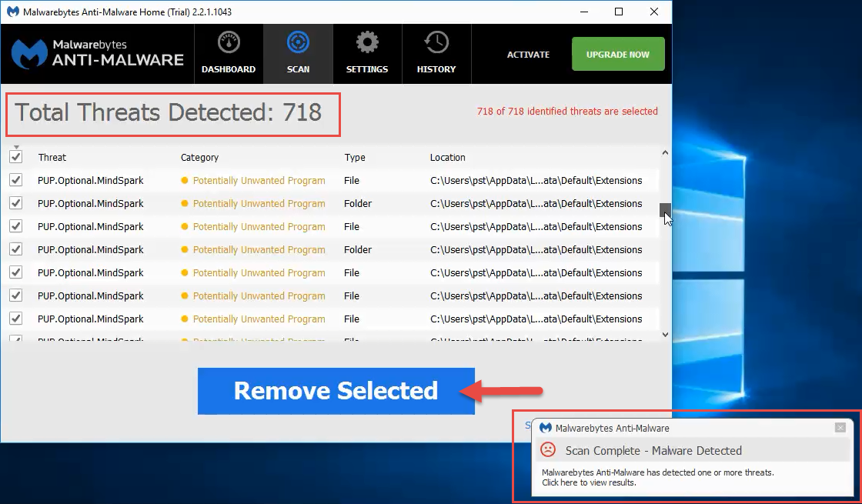The width and height of the screenshot is (862, 504).
Task: Open the History tab
Action: tap(436, 54)
